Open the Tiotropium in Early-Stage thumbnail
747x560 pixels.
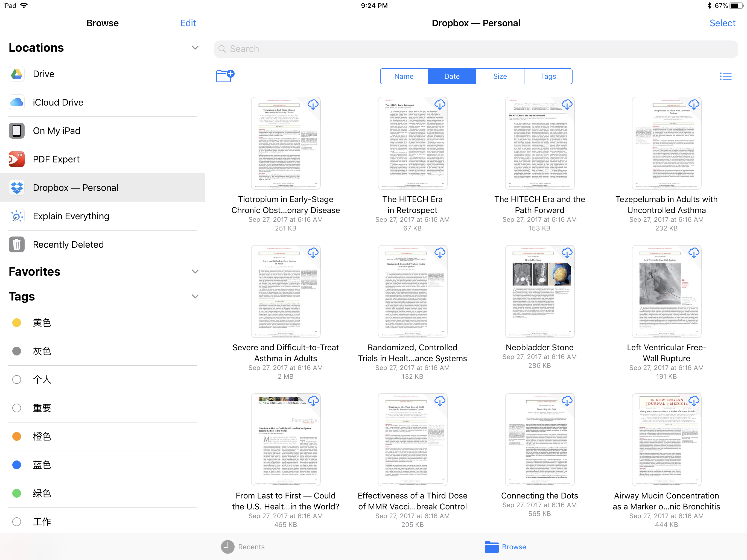[285, 143]
